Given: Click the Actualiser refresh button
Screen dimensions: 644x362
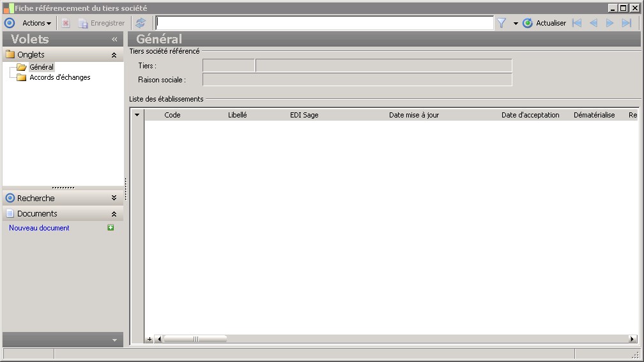Looking at the screenshot, I should point(544,23).
